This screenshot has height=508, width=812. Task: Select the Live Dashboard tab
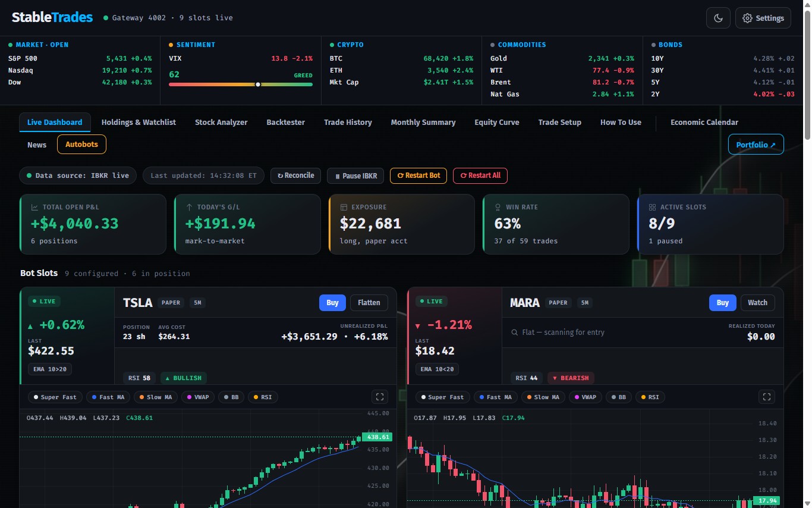[x=55, y=122]
